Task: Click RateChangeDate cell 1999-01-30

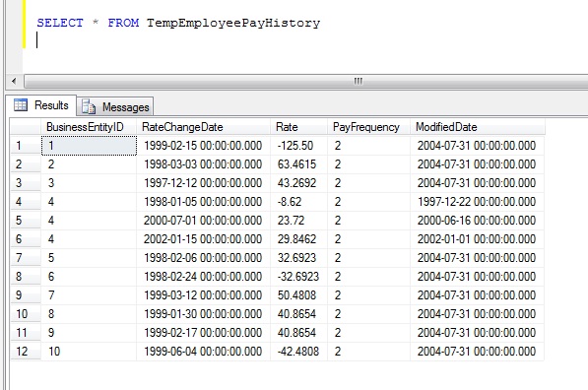Action: (x=203, y=314)
